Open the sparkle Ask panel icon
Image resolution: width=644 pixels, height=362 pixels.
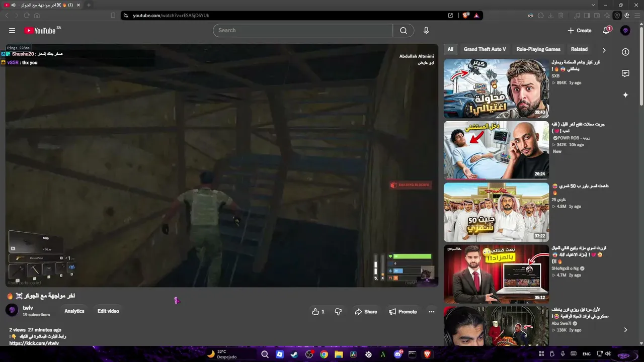click(625, 95)
